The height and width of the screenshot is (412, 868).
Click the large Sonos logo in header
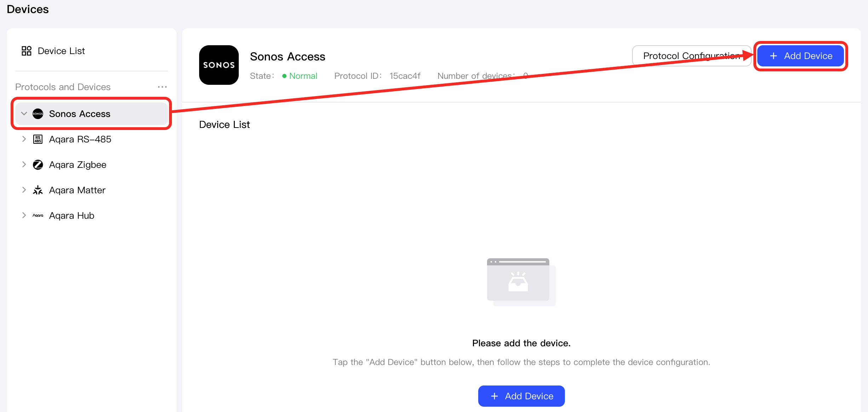(x=219, y=65)
